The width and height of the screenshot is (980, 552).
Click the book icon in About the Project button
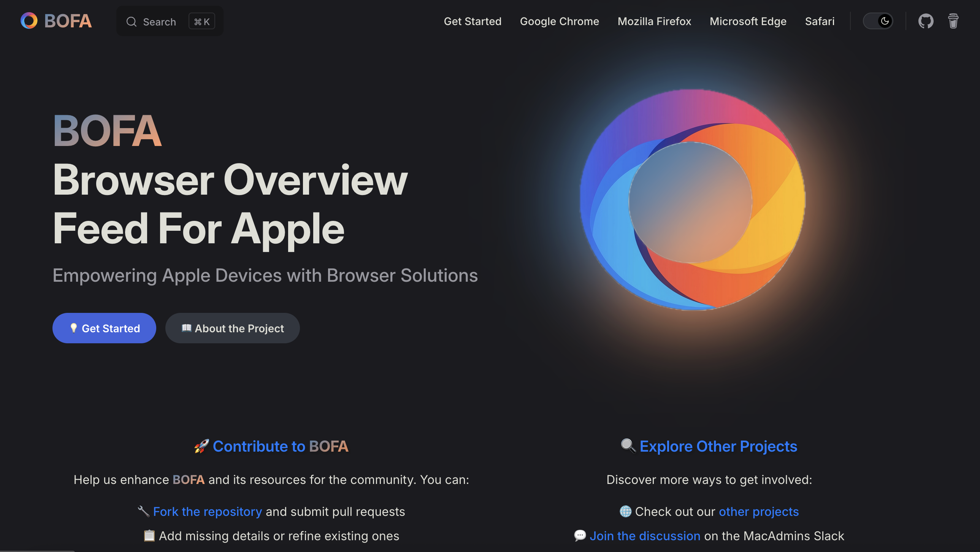point(186,328)
